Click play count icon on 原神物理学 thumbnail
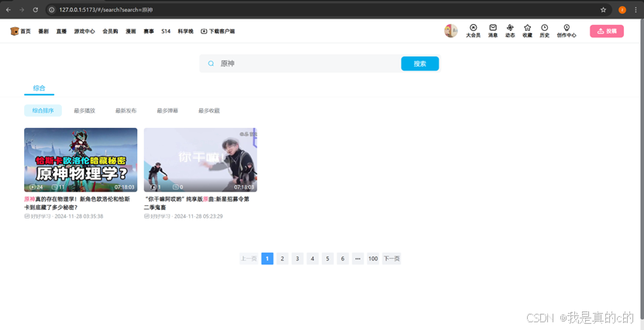Viewport: 644px width, 330px height. pos(33,187)
